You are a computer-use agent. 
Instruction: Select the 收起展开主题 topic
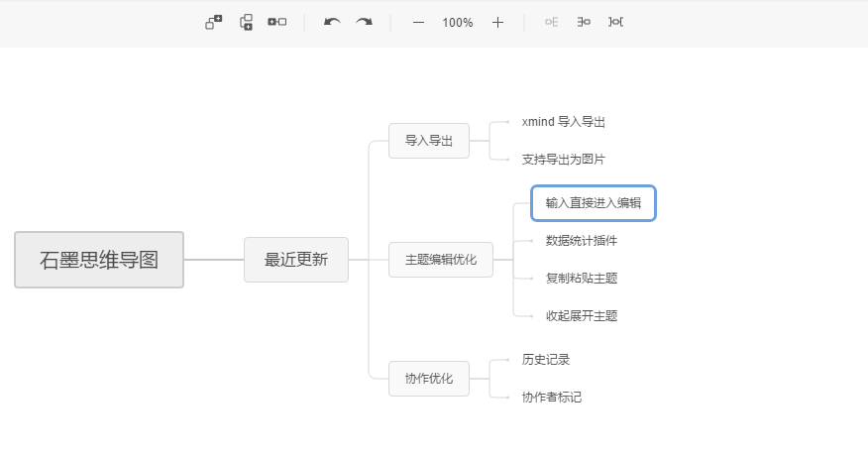582,316
